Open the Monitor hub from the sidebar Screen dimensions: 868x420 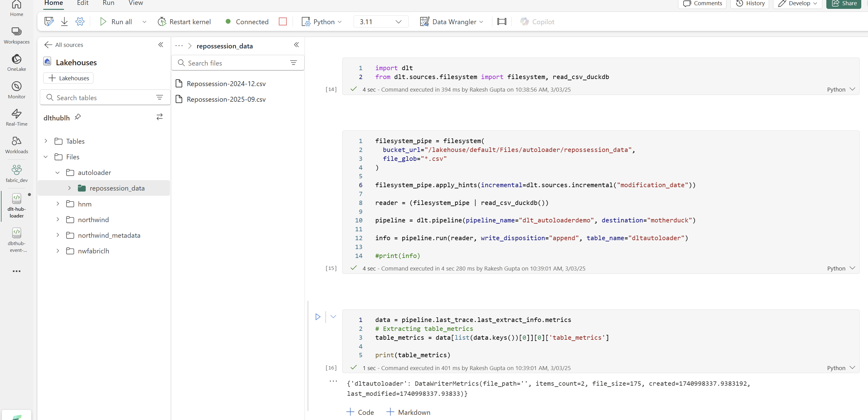17,89
